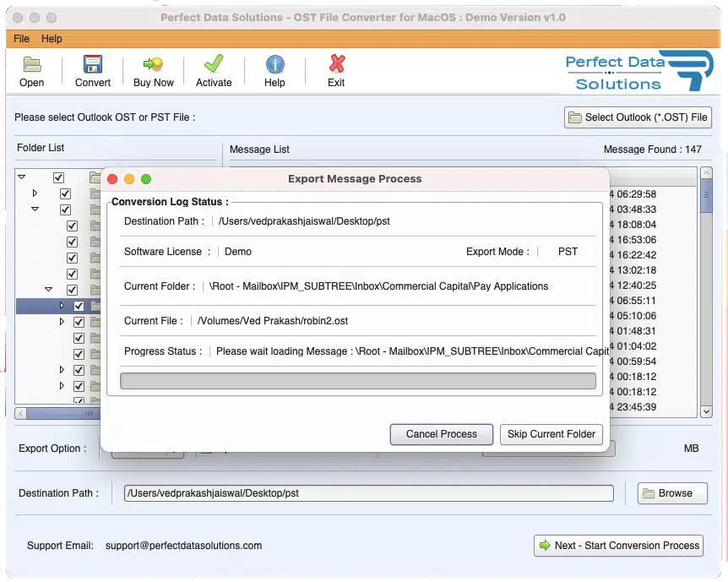Click the export progress bar in the dialog
The image size is (728, 582).
pos(358,381)
